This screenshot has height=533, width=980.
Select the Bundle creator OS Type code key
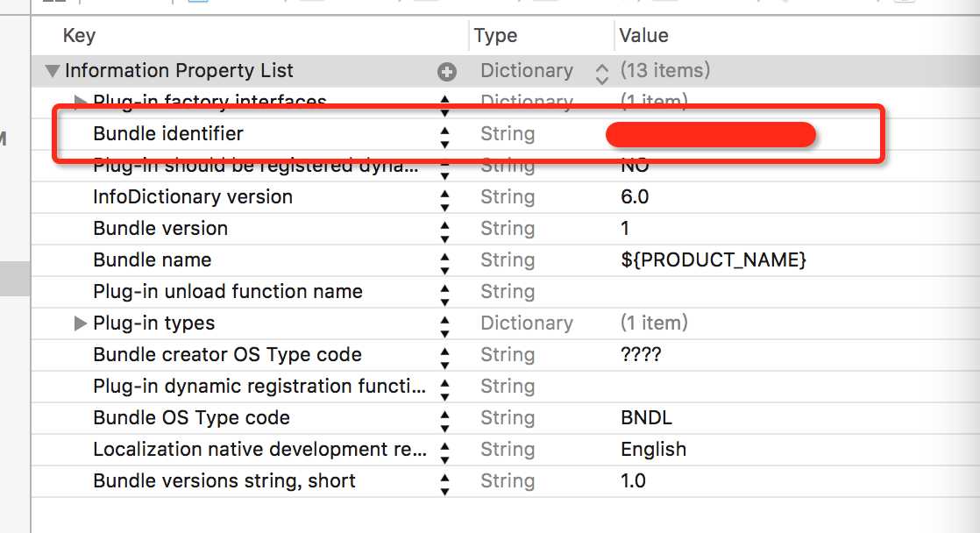[x=228, y=355]
